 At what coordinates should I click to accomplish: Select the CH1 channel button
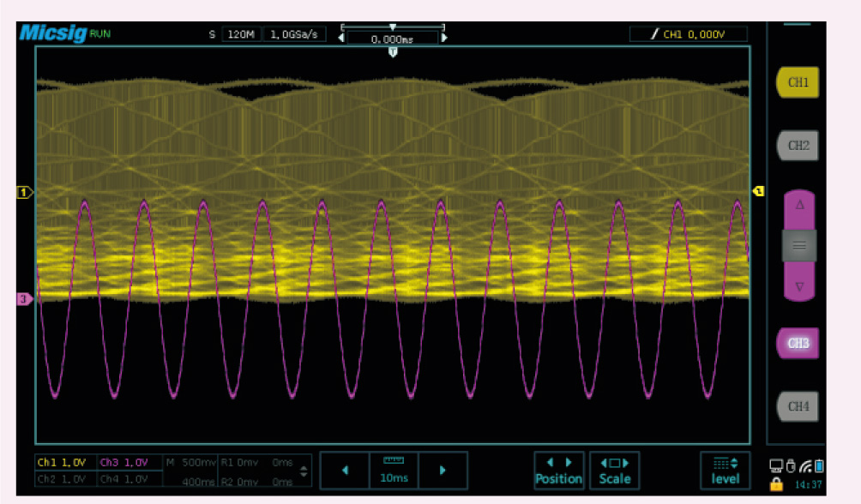tap(798, 83)
